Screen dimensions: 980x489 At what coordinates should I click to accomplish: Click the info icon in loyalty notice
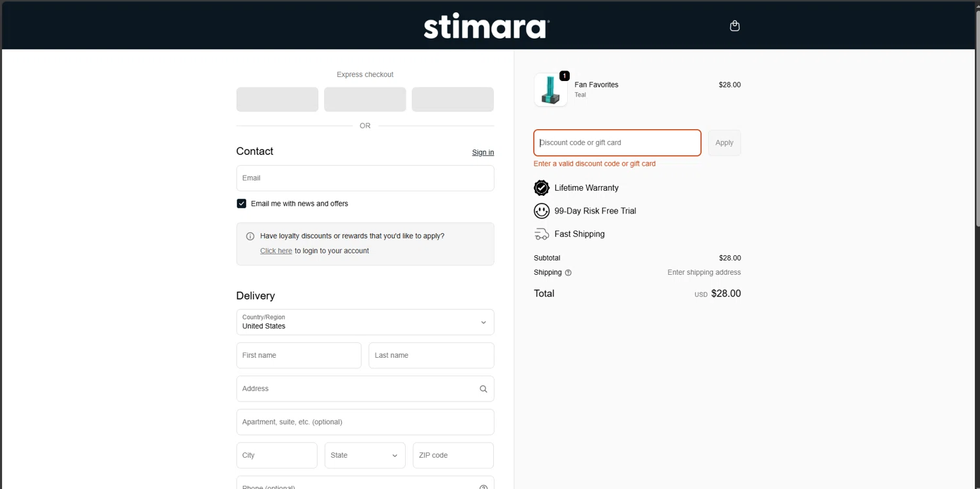250,236
